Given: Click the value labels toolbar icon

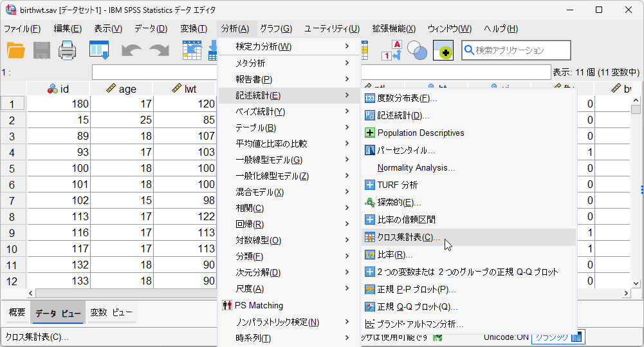Looking at the screenshot, I should pos(391,50).
